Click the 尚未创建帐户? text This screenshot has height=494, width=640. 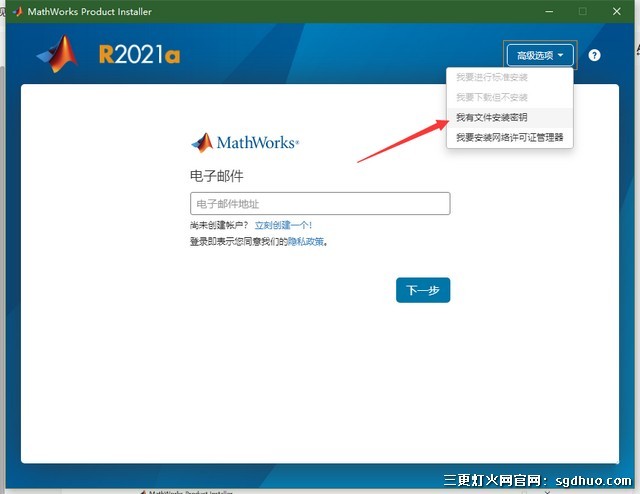(x=219, y=225)
